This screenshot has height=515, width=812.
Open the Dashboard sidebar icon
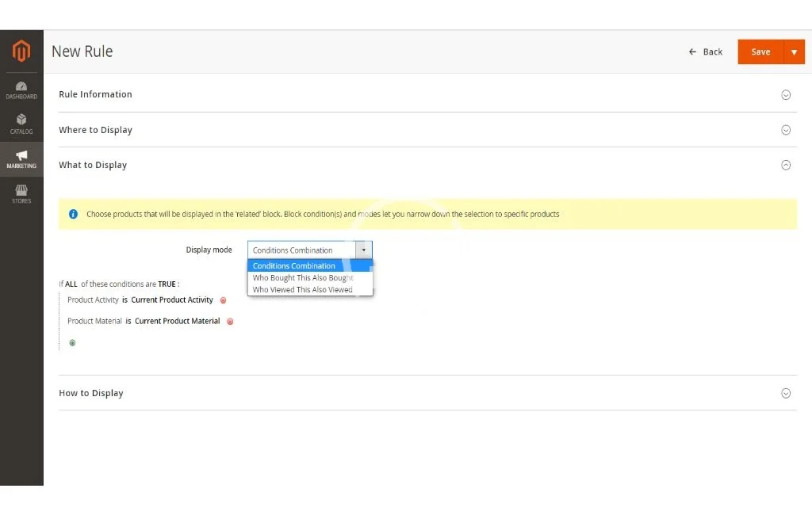pyautogui.click(x=21, y=90)
